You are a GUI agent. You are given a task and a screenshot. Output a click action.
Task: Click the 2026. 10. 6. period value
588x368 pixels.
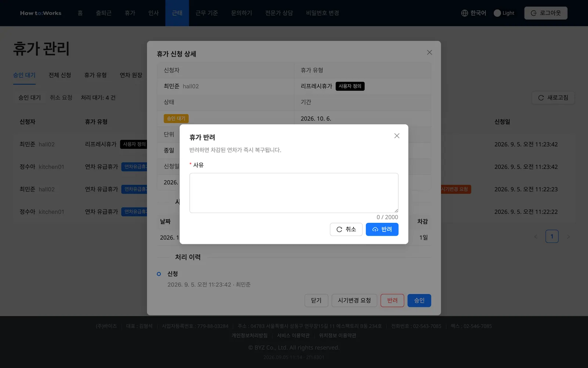[x=316, y=118]
